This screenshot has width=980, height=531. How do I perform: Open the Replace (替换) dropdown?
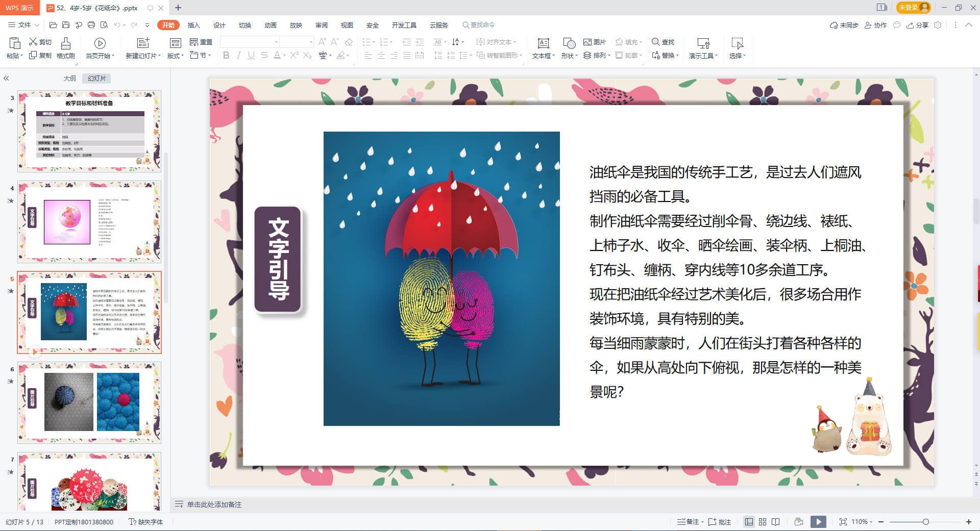665,55
